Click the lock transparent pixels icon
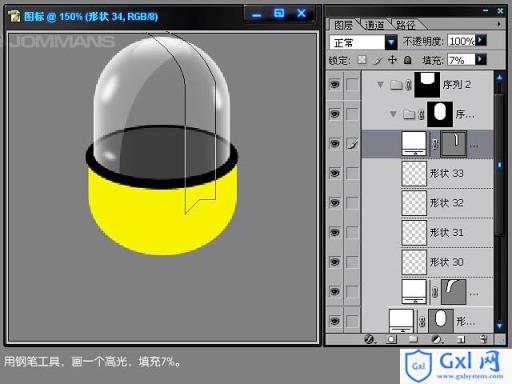 [362, 60]
